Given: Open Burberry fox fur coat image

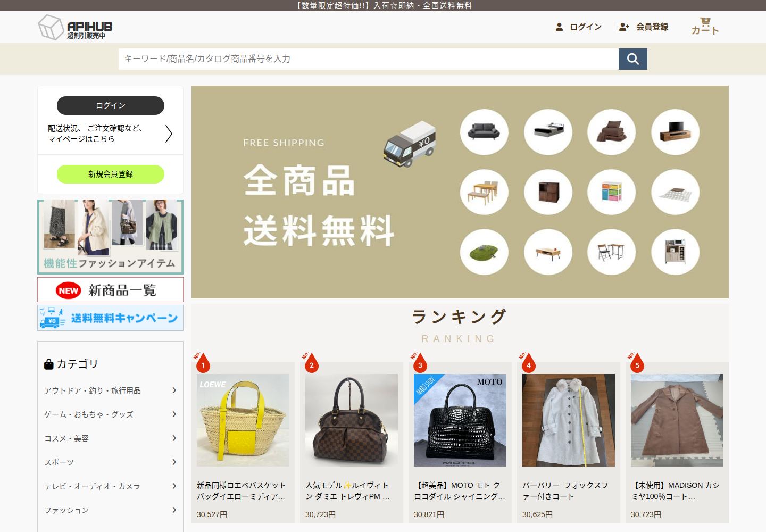Looking at the screenshot, I should coord(569,420).
